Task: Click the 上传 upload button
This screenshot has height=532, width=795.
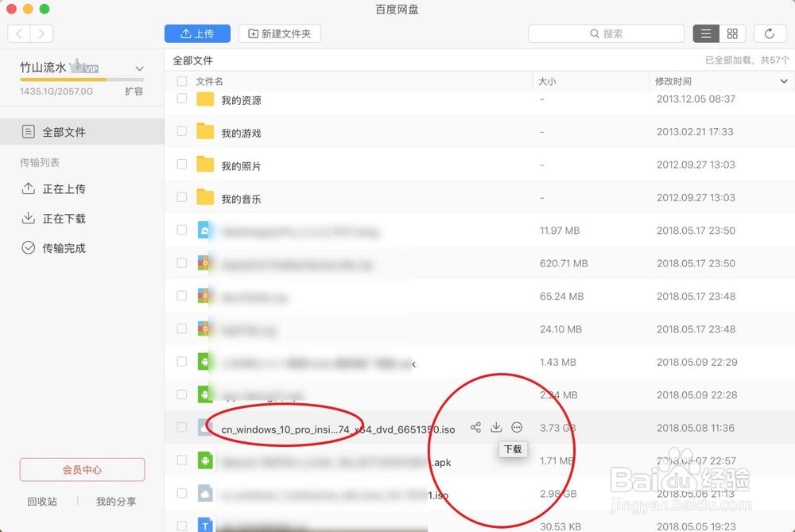Action: (x=197, y=34)
